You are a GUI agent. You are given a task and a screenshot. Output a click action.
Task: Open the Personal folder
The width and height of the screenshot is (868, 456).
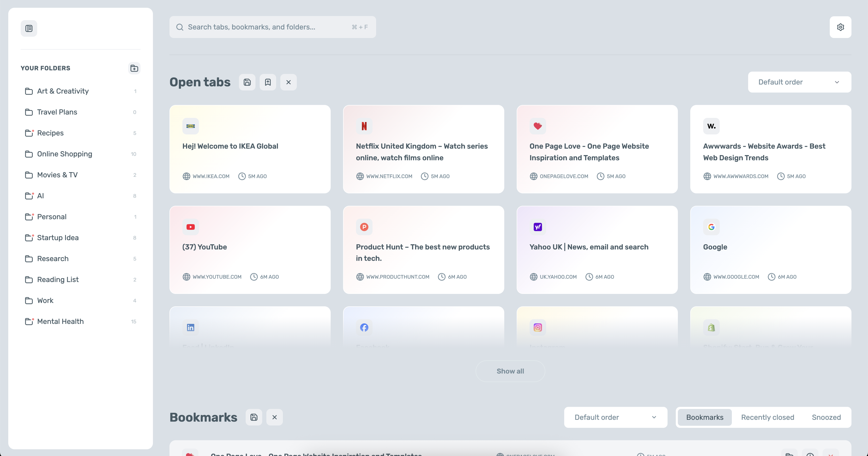pos(81,217)
